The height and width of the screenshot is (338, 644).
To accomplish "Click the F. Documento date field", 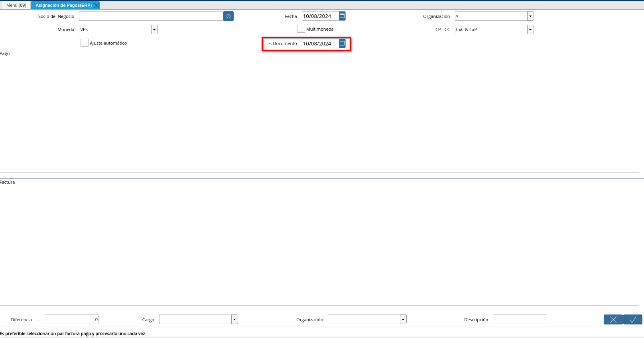I will tap(320, 43).
